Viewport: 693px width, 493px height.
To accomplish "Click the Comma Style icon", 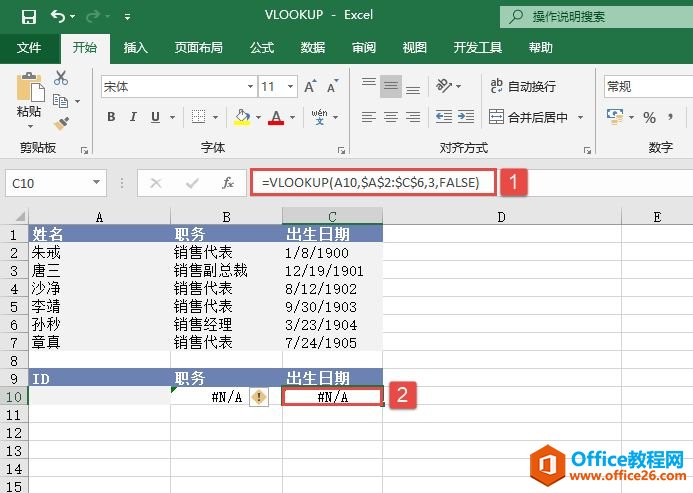I will [x=671, y=117].
